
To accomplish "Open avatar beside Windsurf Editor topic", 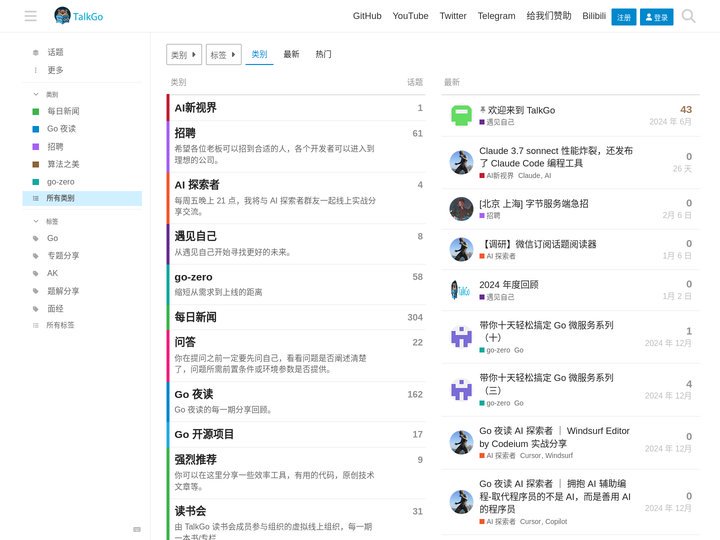I will click(461, 443).
